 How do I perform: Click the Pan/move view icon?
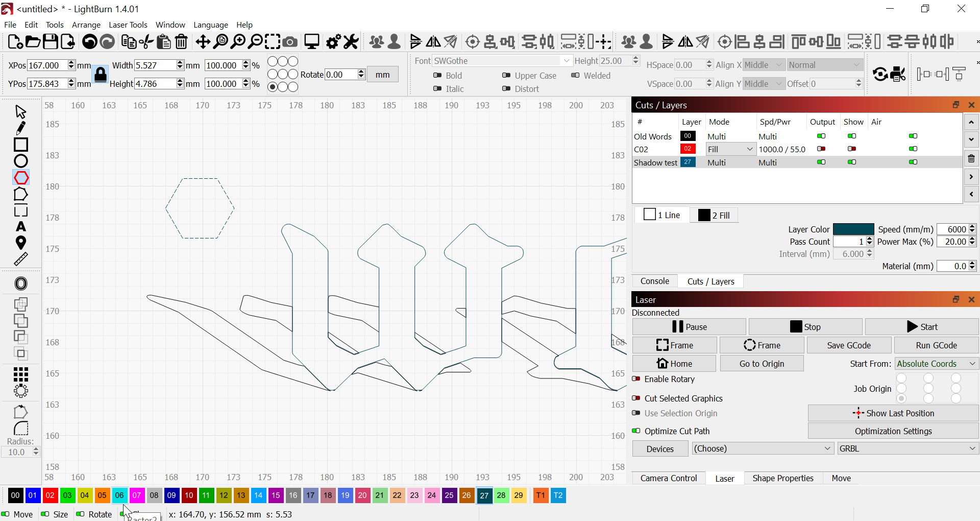pyautogui.click(x=203, y=42)
